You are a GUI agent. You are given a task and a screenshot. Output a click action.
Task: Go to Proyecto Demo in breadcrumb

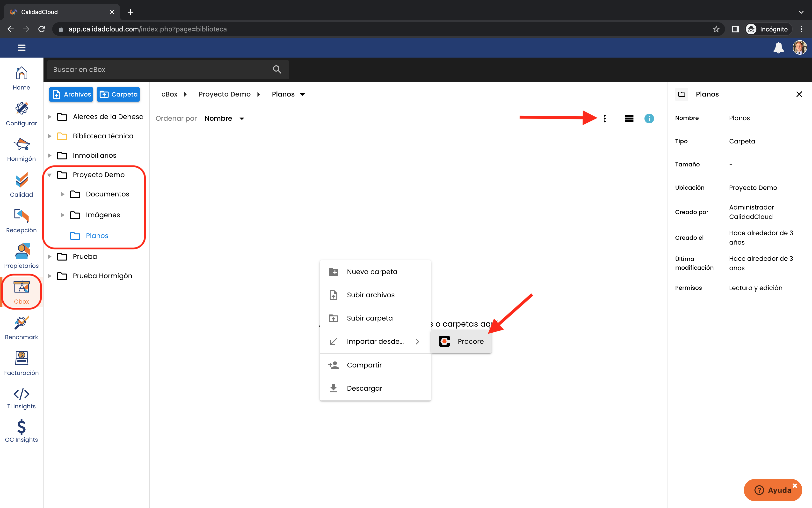coord(225,94)
